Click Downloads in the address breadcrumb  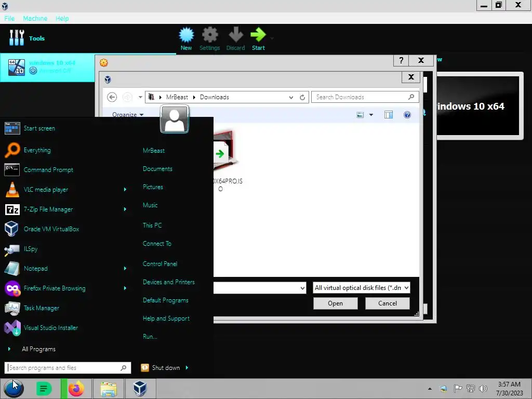click(x=215, y=97)
